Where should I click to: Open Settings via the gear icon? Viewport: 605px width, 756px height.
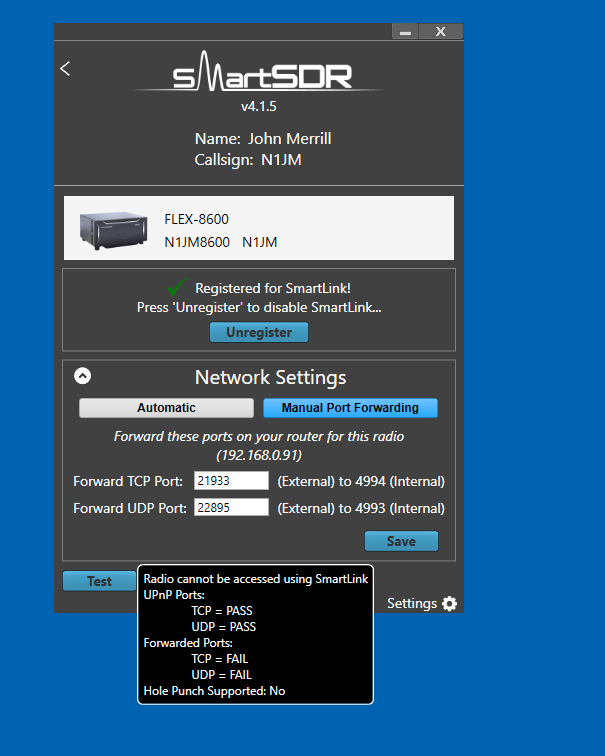(x=449, y=603)
